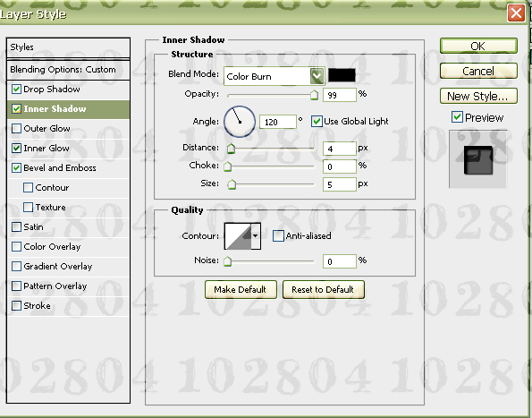Viewport: 532px width, 418px height.
Task: Click Make Default button
Action: pos(241,290)
